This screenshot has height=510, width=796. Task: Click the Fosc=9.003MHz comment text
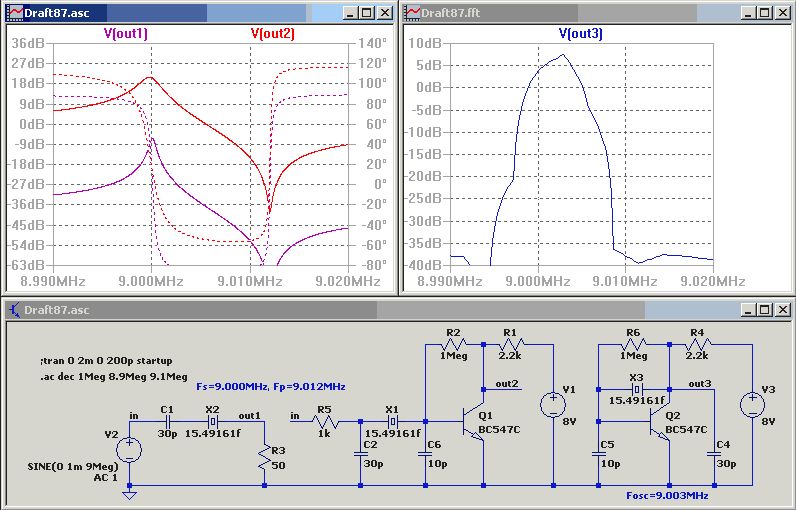[668, 495]
